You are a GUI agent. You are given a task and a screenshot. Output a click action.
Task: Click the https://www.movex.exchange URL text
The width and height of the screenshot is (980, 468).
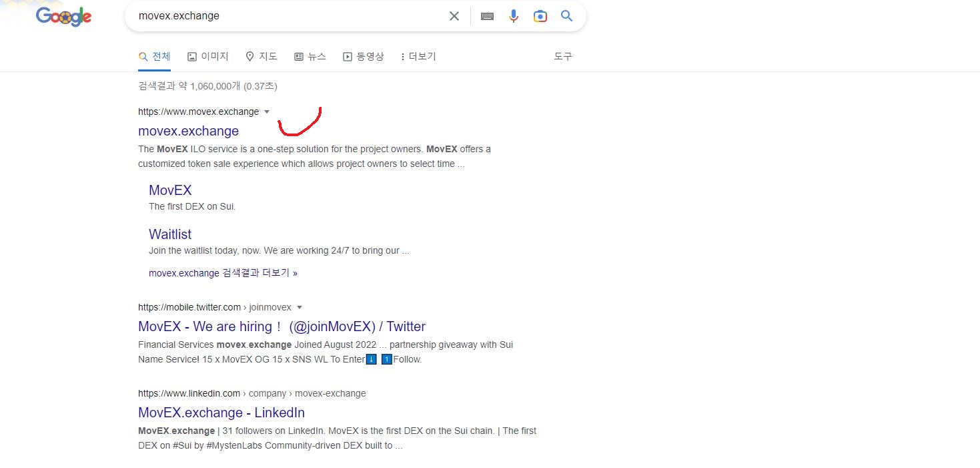click(198, 111)
